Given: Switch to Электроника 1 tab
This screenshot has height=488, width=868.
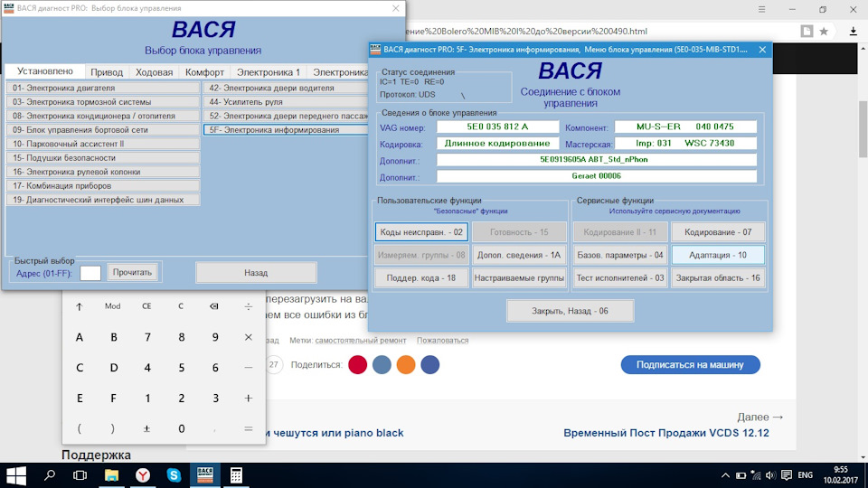Looking at the screenshot, I should point(269,72).
